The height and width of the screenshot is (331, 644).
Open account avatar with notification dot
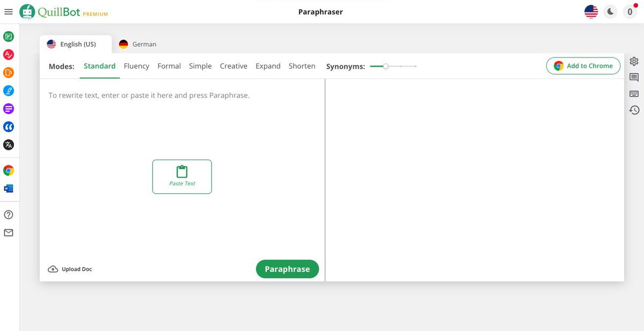[x=630, y=12]
